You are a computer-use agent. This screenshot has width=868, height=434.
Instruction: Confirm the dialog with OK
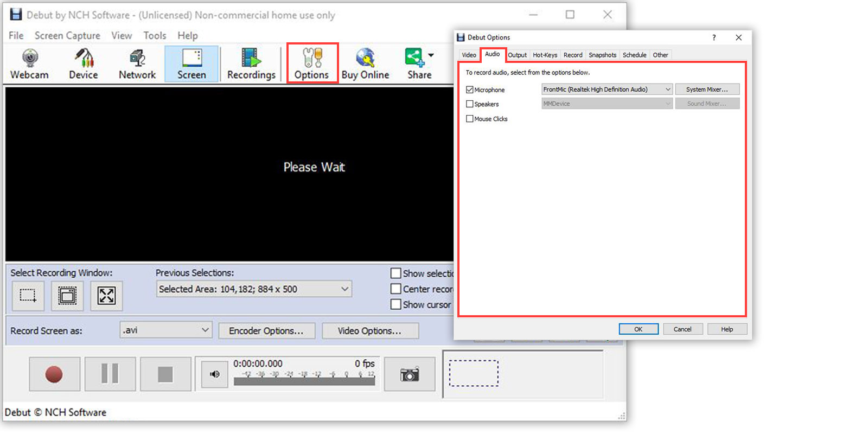point(639,329)
